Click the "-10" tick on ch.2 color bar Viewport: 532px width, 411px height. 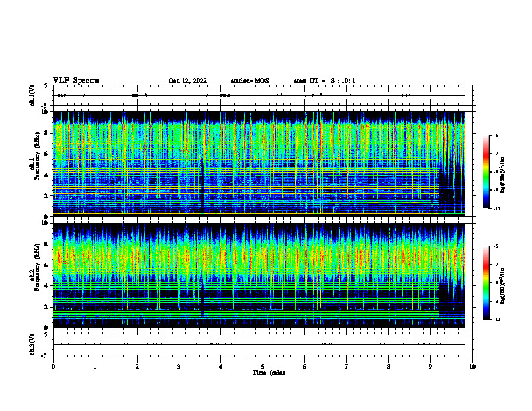496,320
